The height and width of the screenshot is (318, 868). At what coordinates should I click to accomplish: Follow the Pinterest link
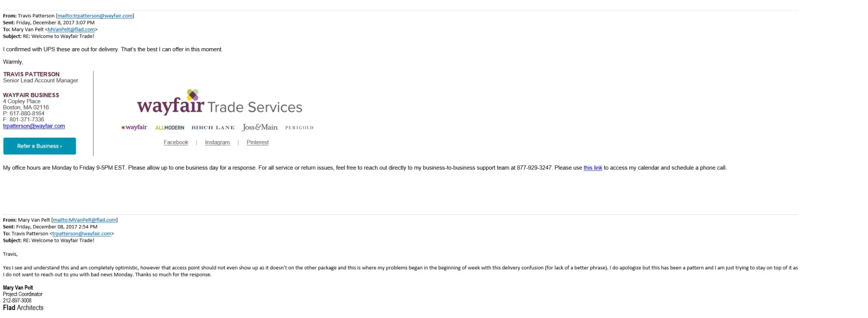pyautogui.click(x=258, y=143)
